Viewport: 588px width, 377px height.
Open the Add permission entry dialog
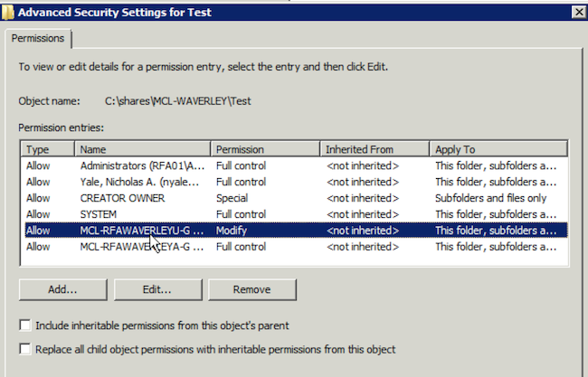click(x=63, y=289)
